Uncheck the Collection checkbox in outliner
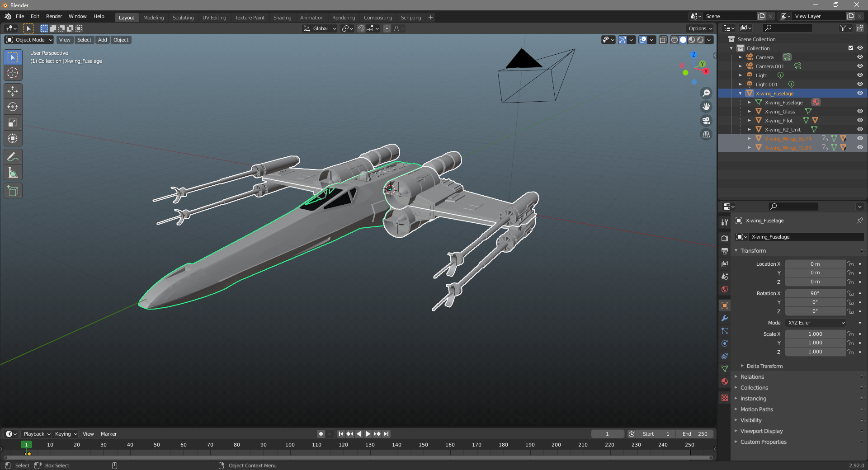 (850, 48)
